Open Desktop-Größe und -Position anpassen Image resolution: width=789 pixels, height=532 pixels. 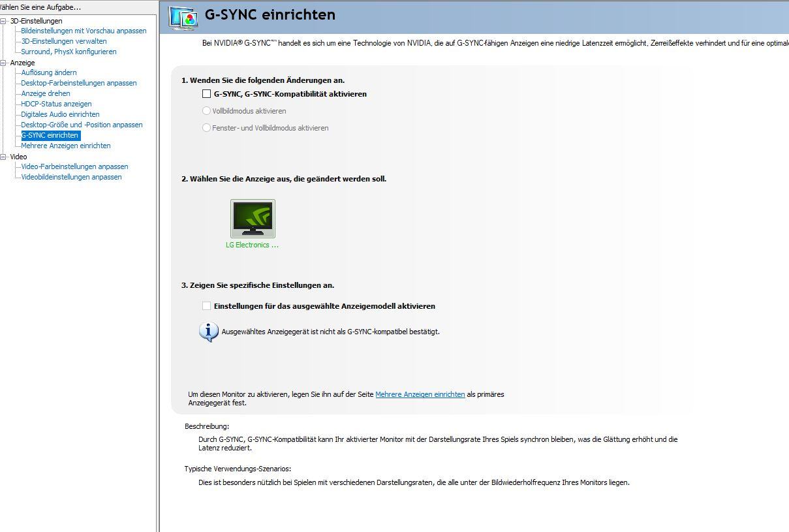coord(82,125)
